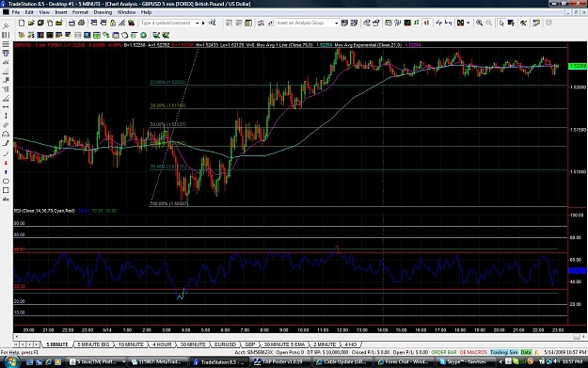Click the Windows Start orb
588x368 pixels.
point(11,362)
